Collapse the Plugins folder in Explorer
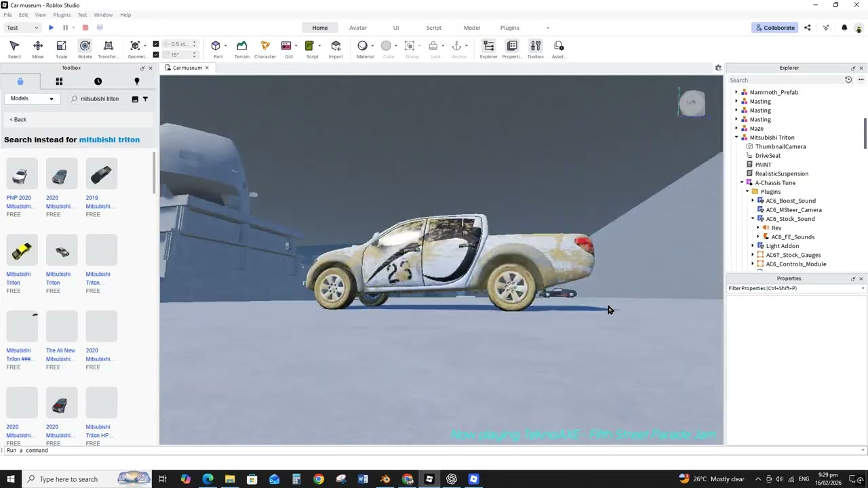 pos(747,192)
